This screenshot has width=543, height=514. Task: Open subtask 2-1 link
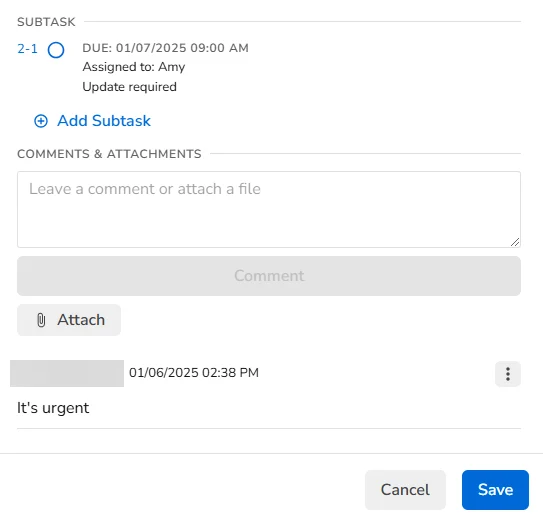(27, 49)
